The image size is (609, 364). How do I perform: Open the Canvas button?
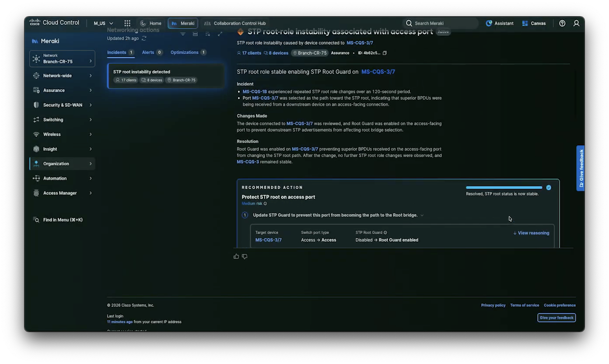pos(534,23)
